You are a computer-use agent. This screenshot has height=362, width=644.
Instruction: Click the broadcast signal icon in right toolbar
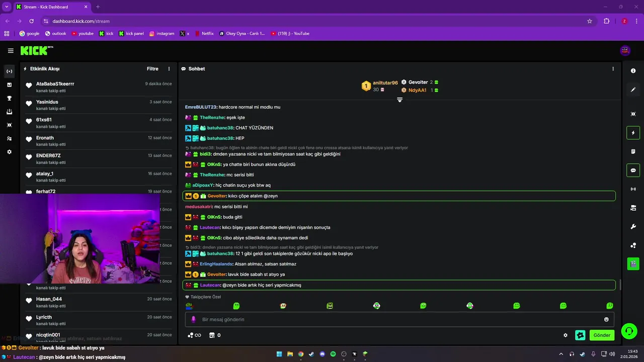[633, 189]
